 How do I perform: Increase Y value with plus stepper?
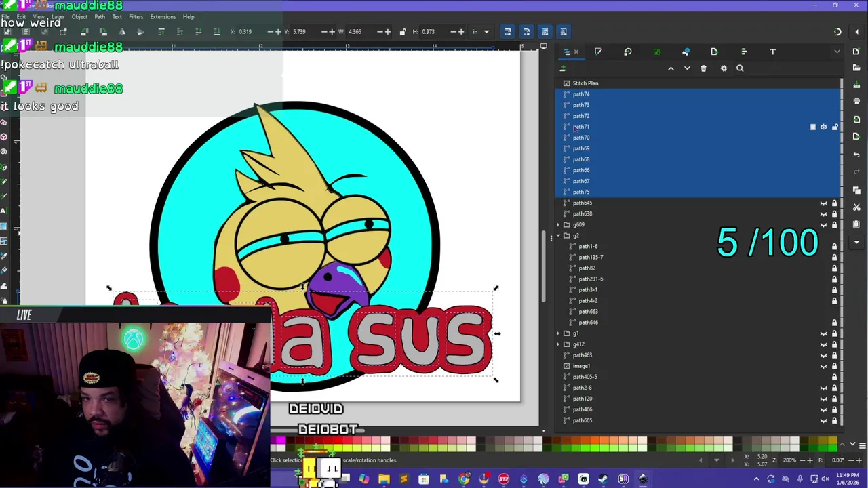pyautogui.click(x=331, y=32)
